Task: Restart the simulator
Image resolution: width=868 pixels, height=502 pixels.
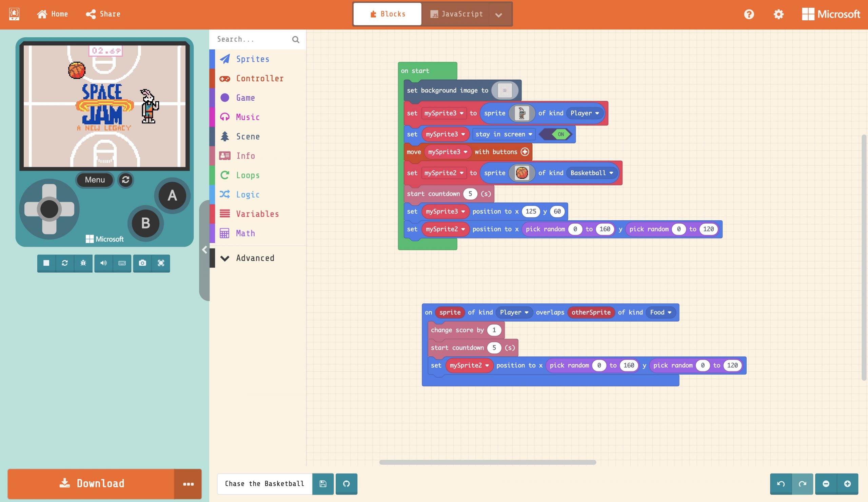Action: pos(65,263)
